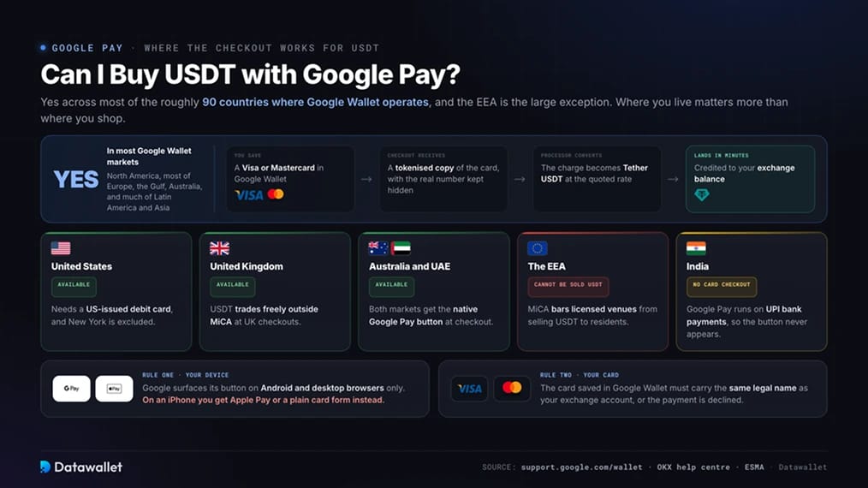
Task: Click the large 'YES' text
Action: point(76,180)
